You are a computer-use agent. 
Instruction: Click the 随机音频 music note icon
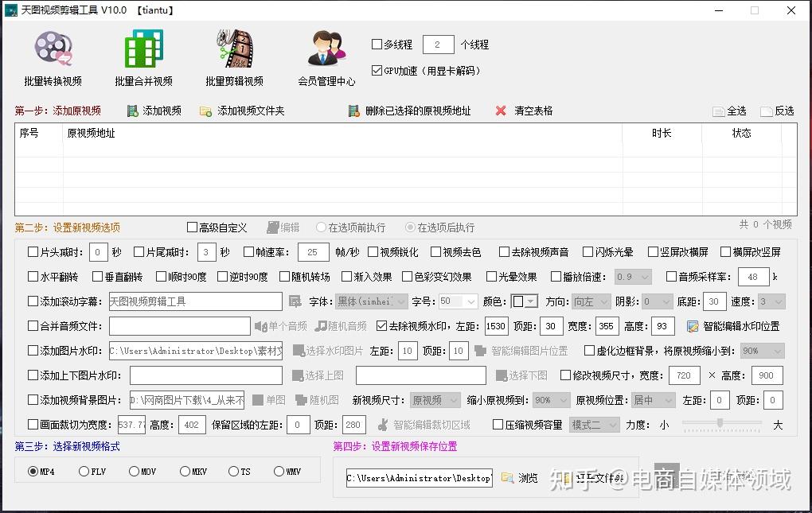(321, 326)
